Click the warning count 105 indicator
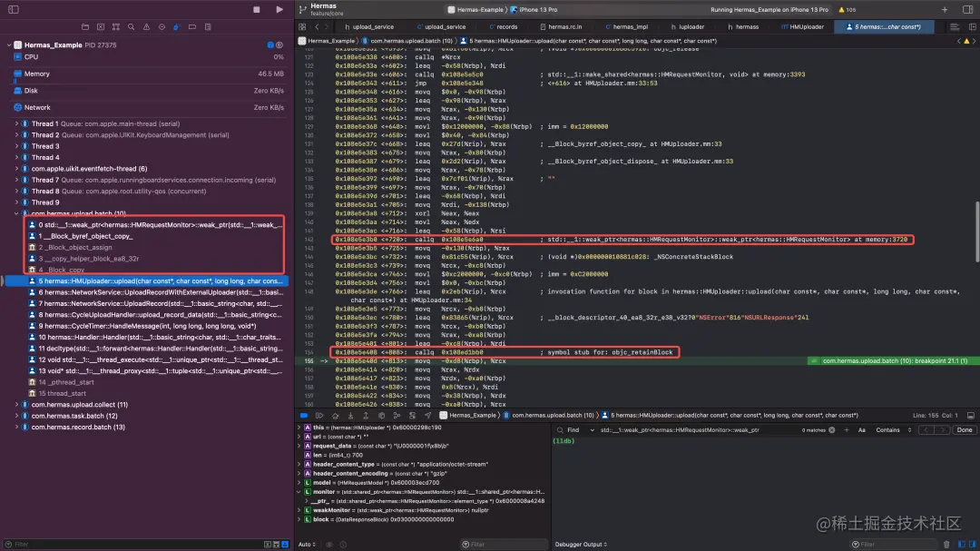Image resolution: width=980 pixels, height=551 pixels. (848, 9)
